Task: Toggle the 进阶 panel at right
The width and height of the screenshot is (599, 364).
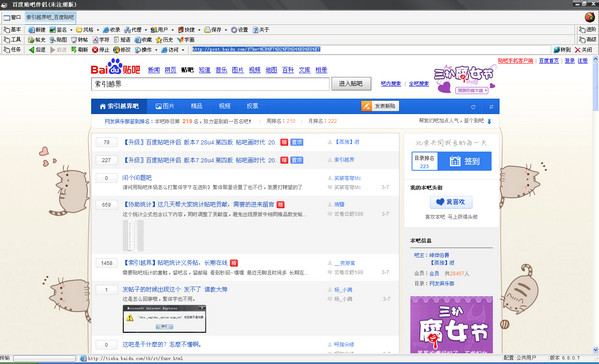Action: pyautogui.click(x=588, y=30)
